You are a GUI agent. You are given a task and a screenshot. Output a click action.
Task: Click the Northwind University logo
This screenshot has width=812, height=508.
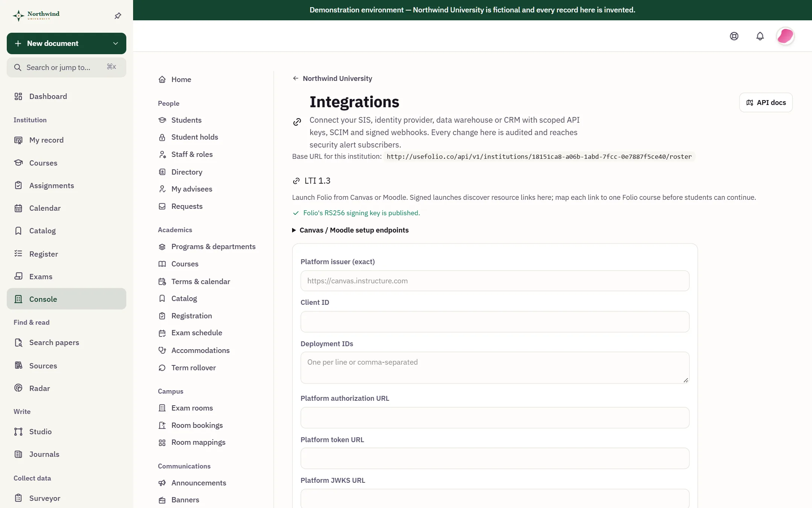[36, 15]
